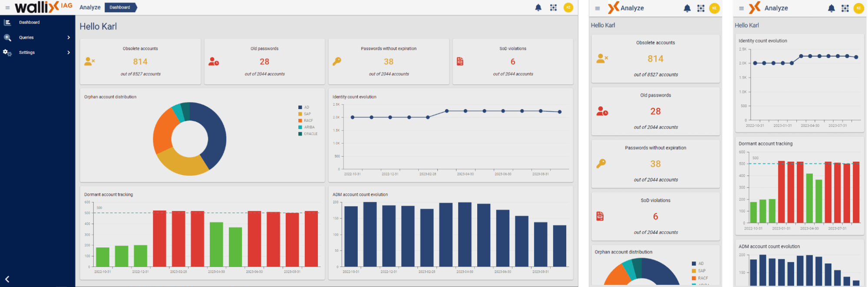
Task: Click the X logo in middle mobile view
Action: [x=613, y=8]
